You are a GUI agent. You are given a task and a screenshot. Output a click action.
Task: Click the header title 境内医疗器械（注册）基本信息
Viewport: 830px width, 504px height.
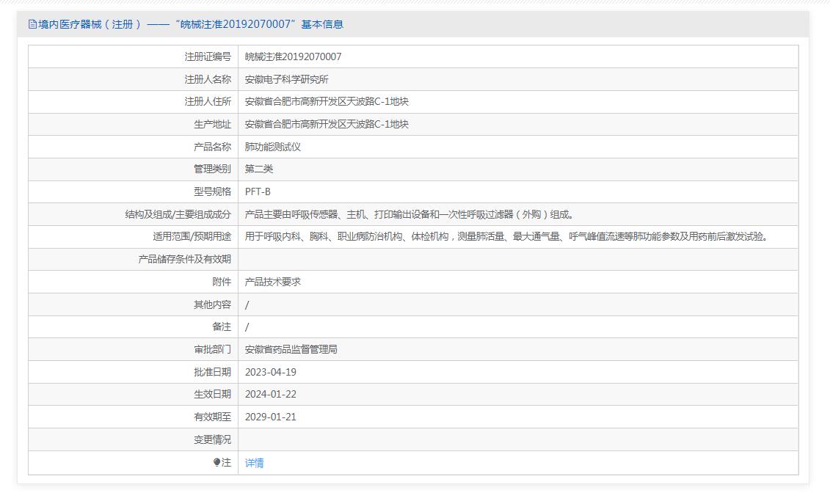click(x=191, y=24)
